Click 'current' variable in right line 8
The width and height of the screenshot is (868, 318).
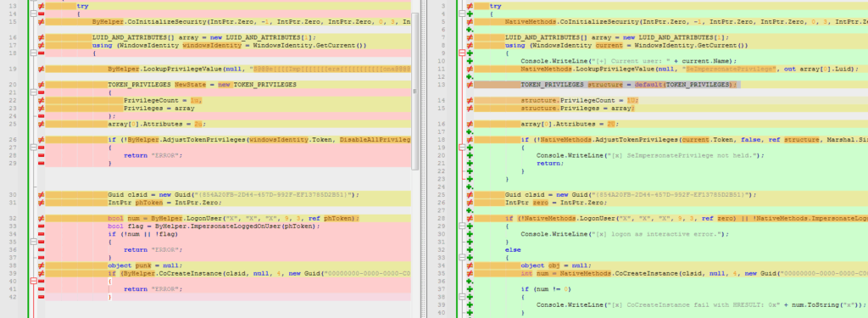coord(609,46)
